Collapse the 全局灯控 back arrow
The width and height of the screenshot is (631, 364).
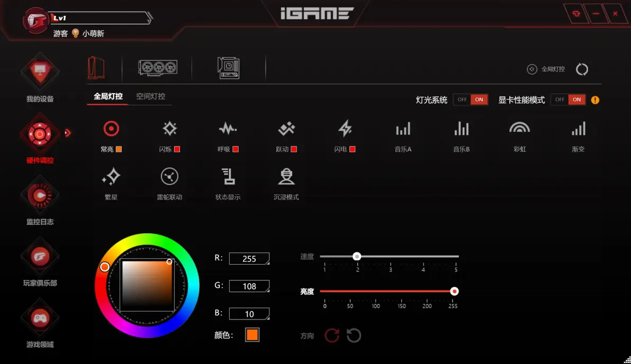[532, 69]
